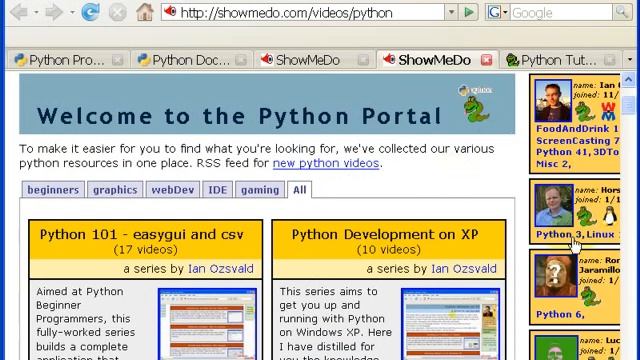Click Ian Ozsvald under Python 101 series
Image resolution: width=640 pixels, height=360 pixels.
[221, 269]
